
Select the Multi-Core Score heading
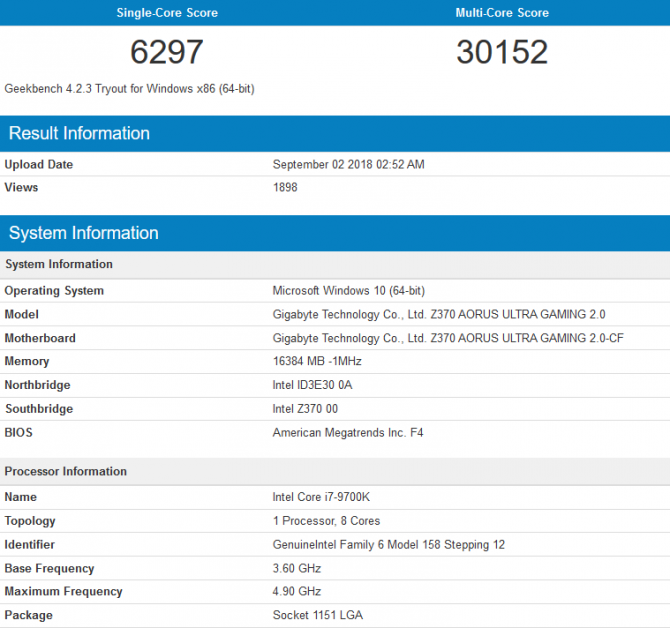tap(502, 13)
